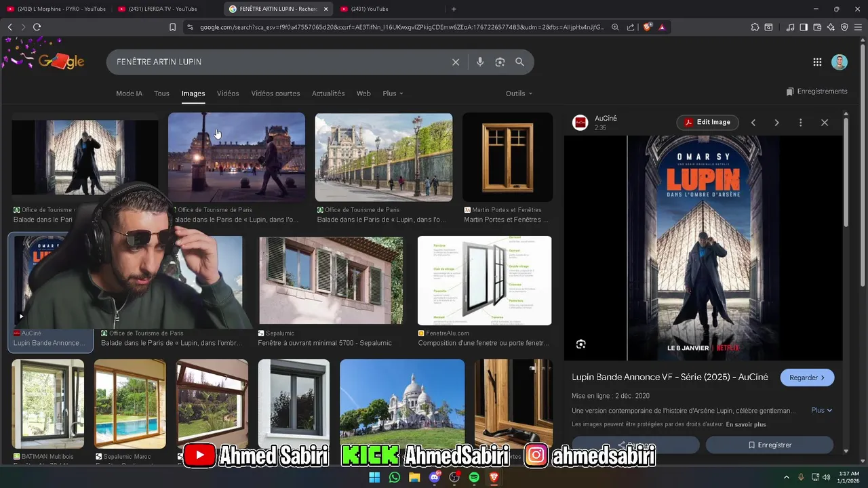Open the zoom magnifier in the address bar
This screenshot has width=868, height=488.
pyautogui.click(x=615, y=27)
